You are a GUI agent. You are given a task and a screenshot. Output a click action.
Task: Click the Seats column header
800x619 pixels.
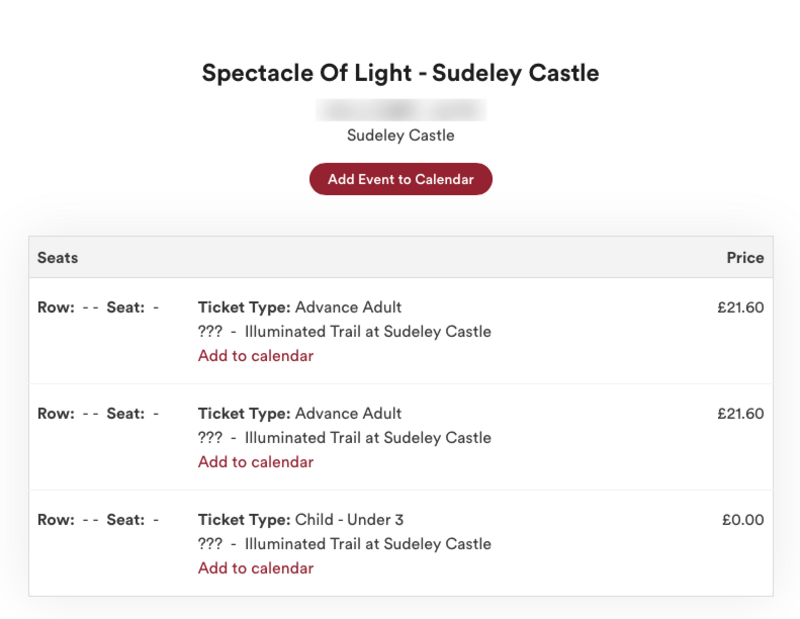pos(58,258)
